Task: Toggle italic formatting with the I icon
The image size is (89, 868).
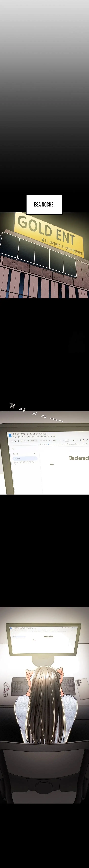Action: [77, 440]
